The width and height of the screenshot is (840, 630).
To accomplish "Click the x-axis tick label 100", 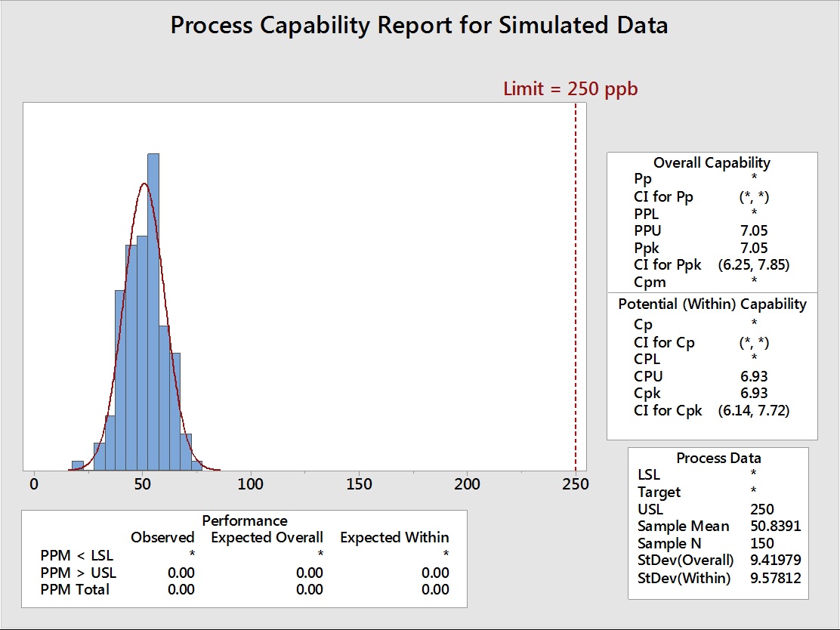I will click(x=251, y=484).
